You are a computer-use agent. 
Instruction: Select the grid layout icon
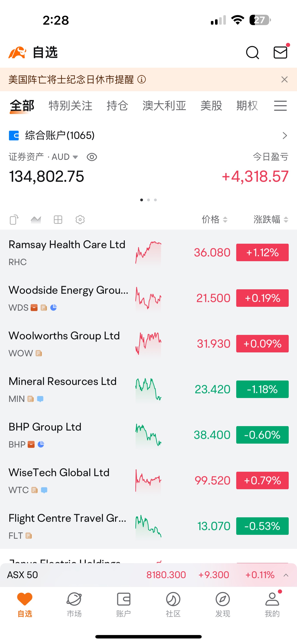[x=58, y=220]
